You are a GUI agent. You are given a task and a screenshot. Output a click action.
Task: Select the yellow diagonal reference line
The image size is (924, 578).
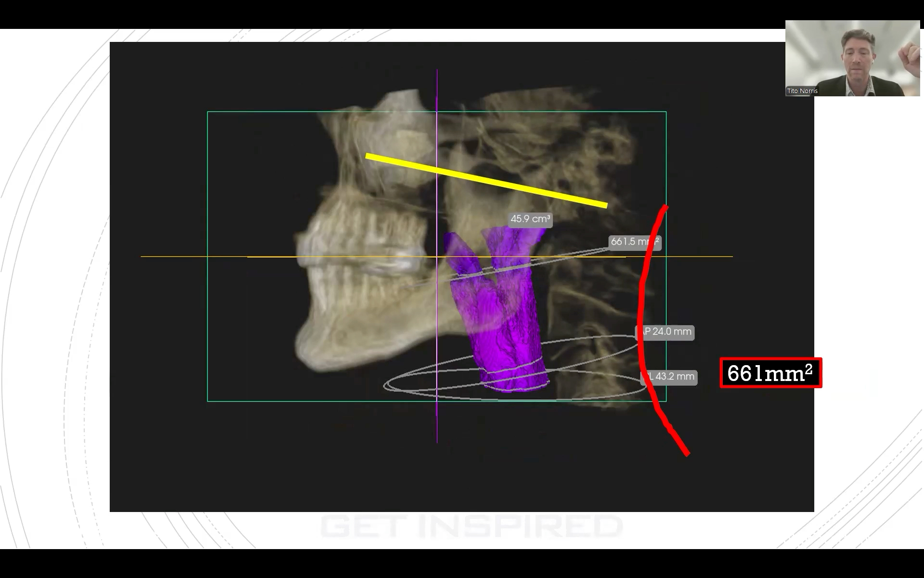click(486, 180)
